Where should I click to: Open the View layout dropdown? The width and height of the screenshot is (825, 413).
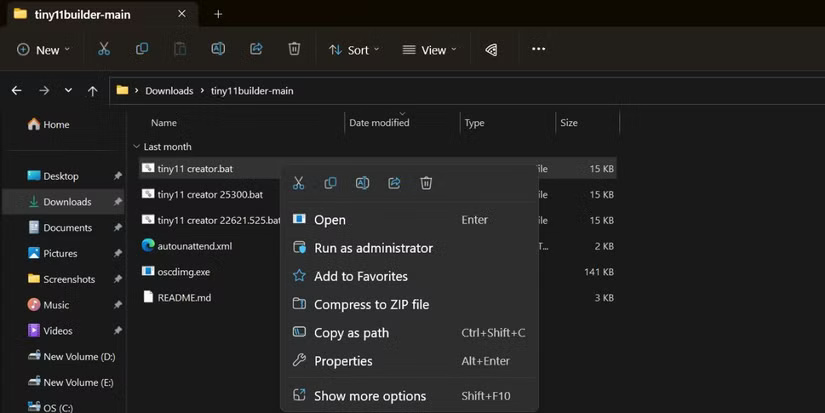429,49
